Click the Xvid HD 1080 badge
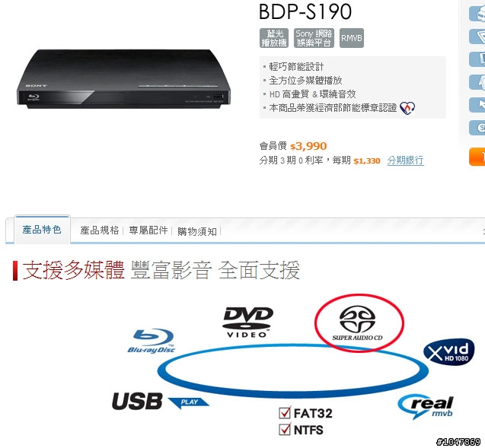The height and width of the screenshot is (448, 485). pos(448,352)
